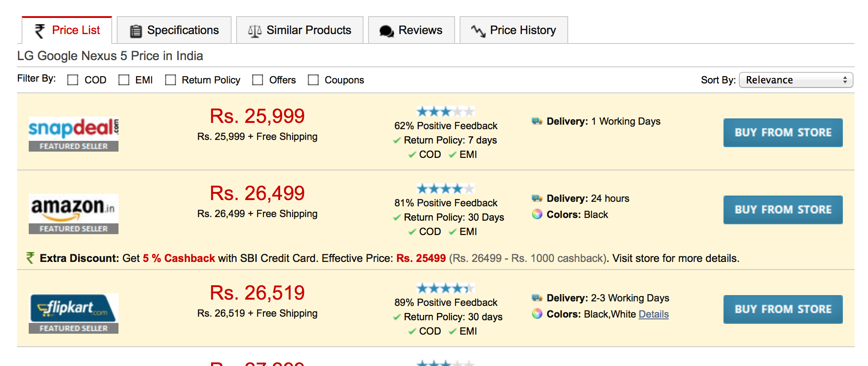
Task: Click the LG Google Nexus 5 heading
Action: point(110,56)
